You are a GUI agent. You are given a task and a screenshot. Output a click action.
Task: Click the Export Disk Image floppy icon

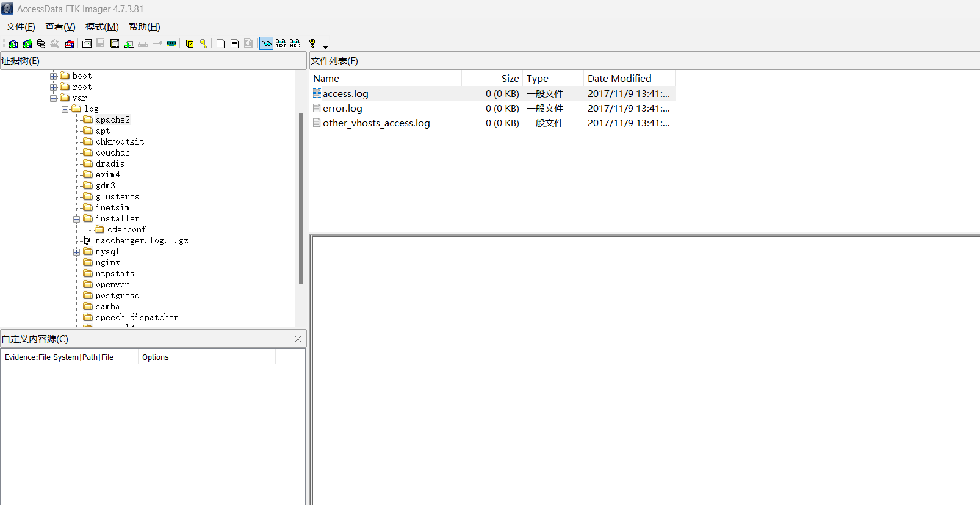pyautogui.click(x=100, y=44)
